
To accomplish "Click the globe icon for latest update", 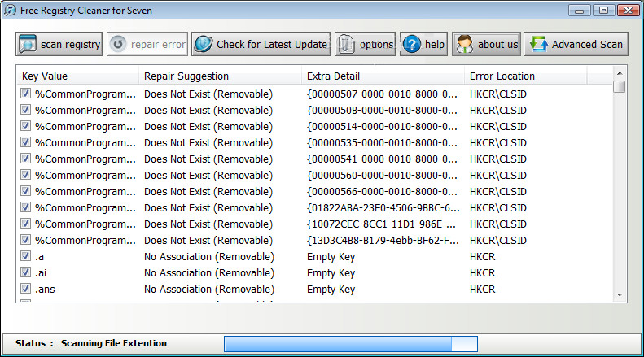I will (x=203, y=44).
